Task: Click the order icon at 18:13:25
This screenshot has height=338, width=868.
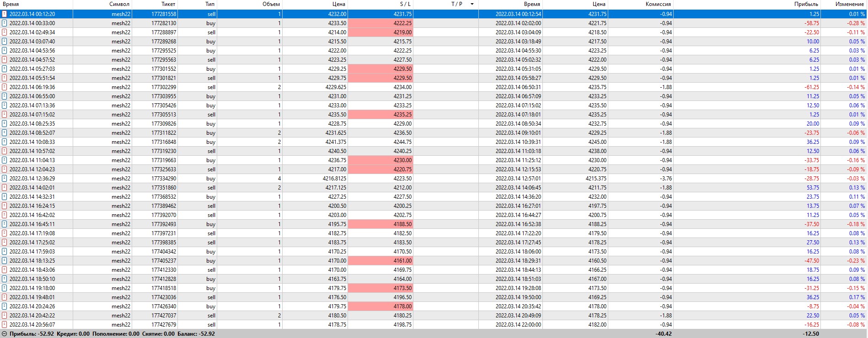Action: pos(5,261)
